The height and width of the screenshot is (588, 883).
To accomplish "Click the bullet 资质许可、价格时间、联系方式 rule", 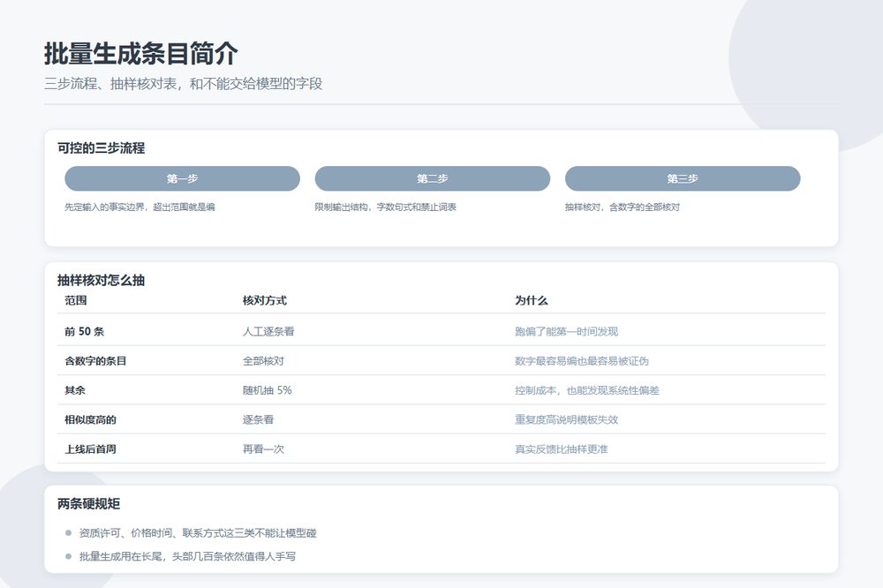I will pyautogui.click(x=198, y=532).
